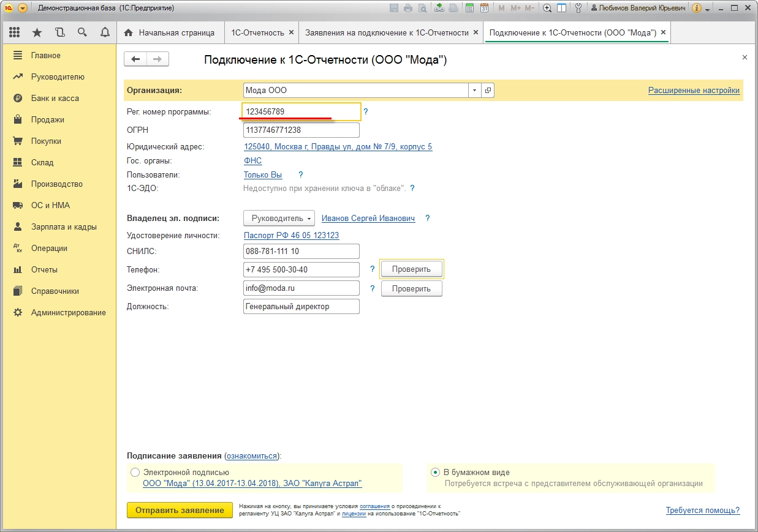Open Favorites star icon

pos(37,32)
